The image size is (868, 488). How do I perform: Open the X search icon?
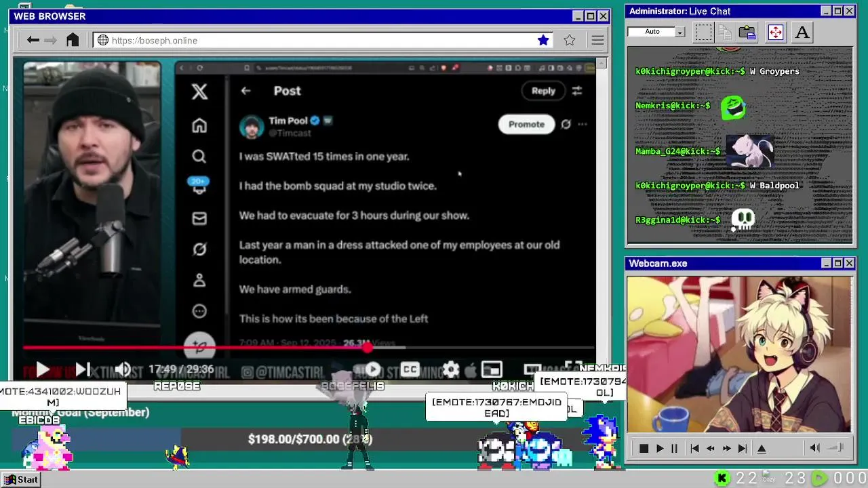coord(199,157)
